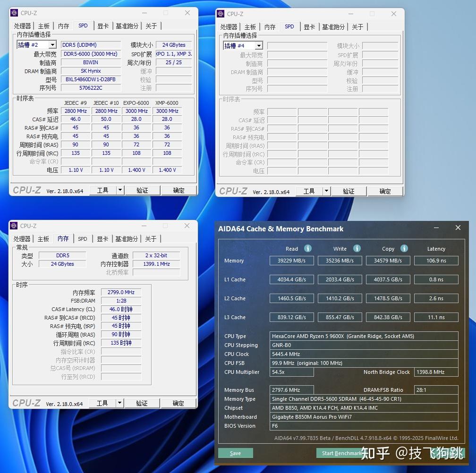Image resolution: width=476 pixels, height=473 pixels.
Task: Open 处理器 tab in slot #2 window
Action: click(x=23, y=26)
